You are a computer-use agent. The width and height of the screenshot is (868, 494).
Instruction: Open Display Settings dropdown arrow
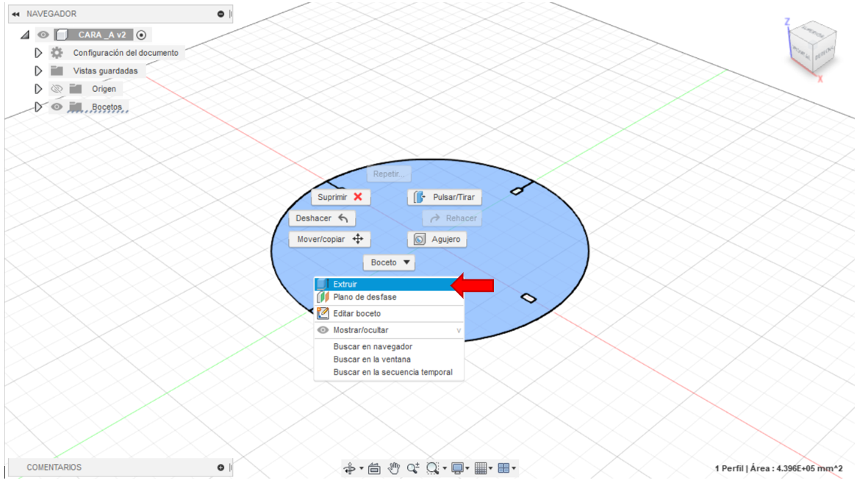tap(467, 468)
